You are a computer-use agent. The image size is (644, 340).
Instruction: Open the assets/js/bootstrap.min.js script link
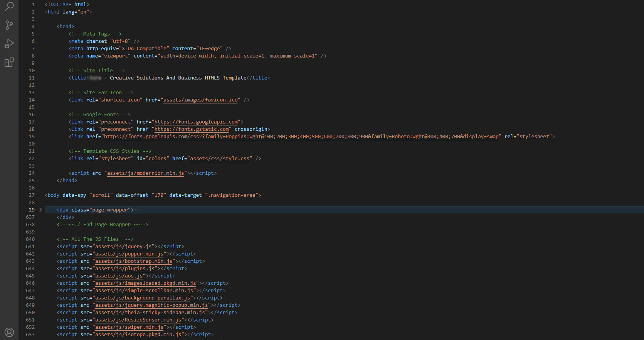134,261
